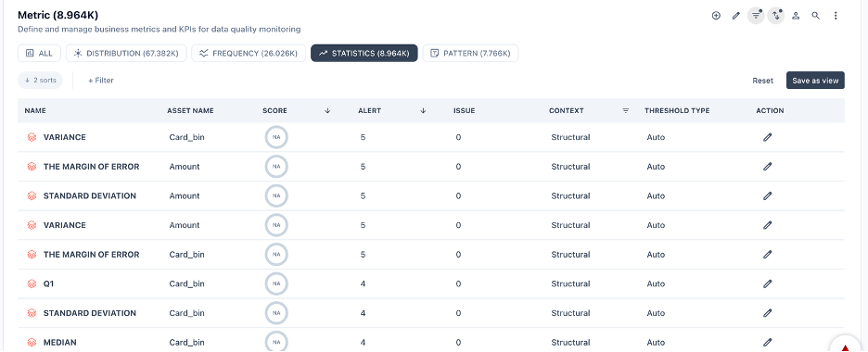Edit the STANDARD DEVIATION Card_bin row via pencil
Image resolution: width=868 pixels, height=352 pixels.
tap(767, 313)
